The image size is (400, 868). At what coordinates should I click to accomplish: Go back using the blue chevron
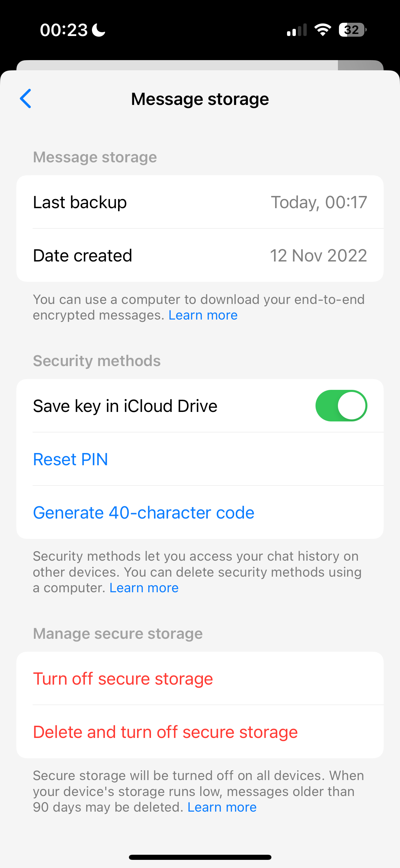26,99
